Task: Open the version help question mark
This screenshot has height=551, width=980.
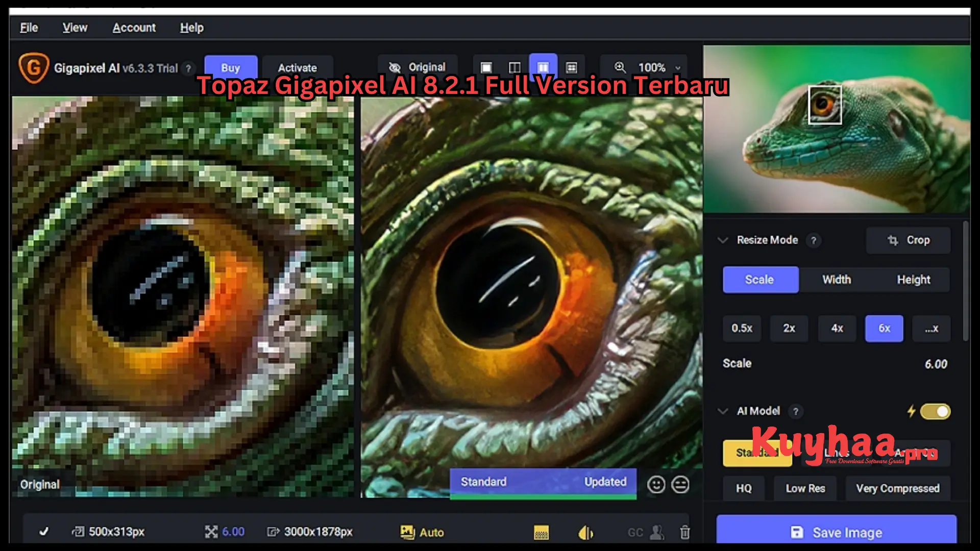Action: pyautogui.click(x=188, y=68)
